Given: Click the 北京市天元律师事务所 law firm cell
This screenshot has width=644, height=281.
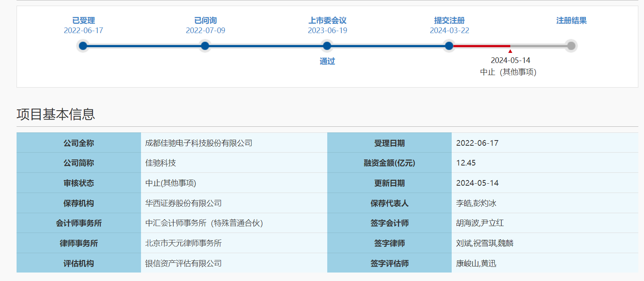Looking at the screenshot, I should pos(183,243).
